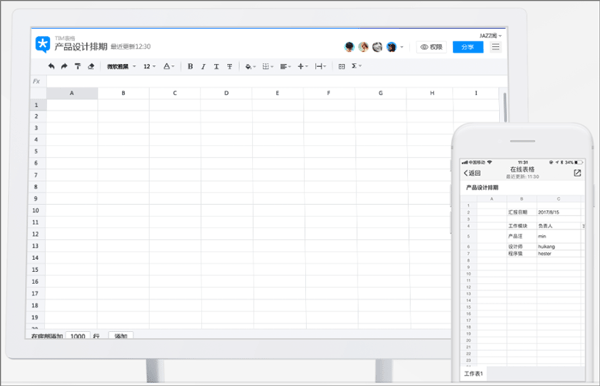Select row 19 header
This screenshot has width=600, height=386.
click(35, 317)
